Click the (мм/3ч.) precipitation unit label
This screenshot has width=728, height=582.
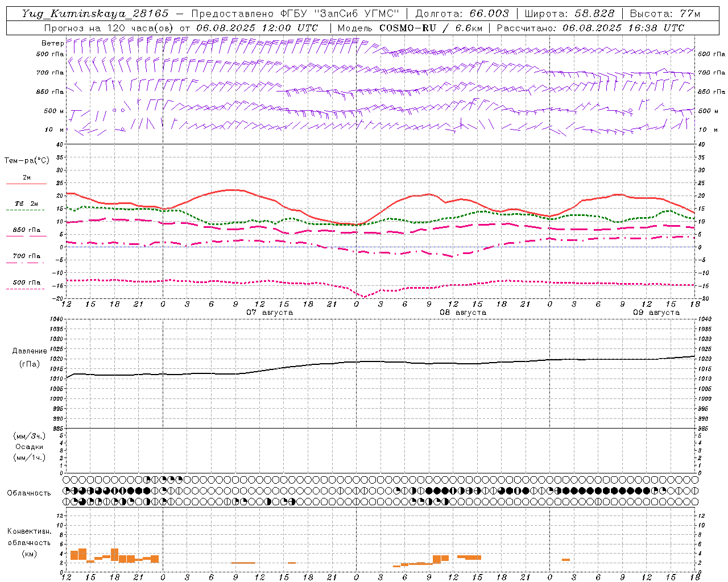point(30,436)
